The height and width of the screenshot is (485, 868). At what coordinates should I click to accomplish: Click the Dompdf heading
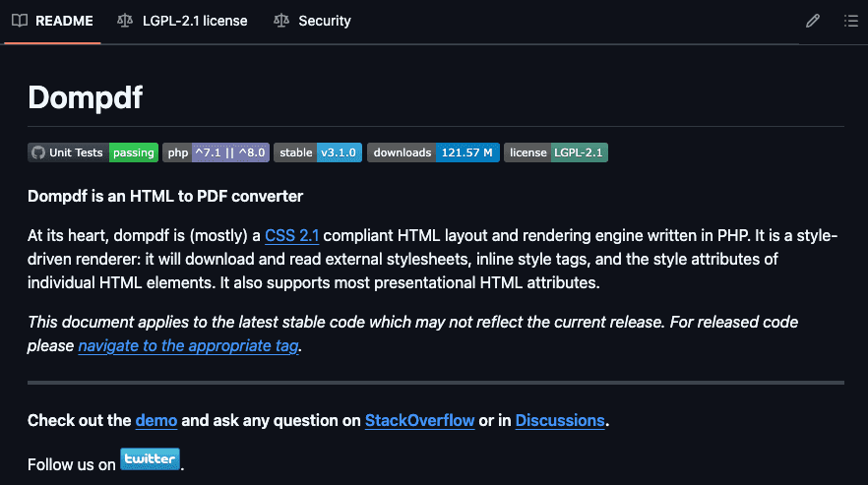click(86, 97)
